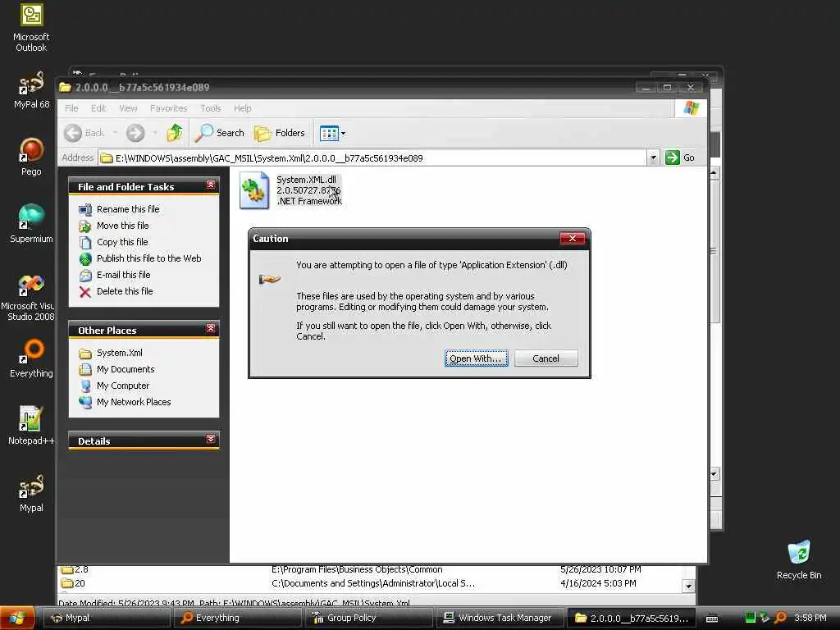
Task: Open the Views dropdown button
Action: 332,133
